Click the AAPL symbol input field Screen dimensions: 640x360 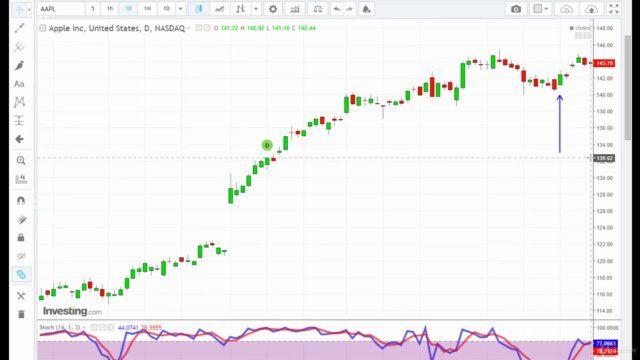pyautogui.click(x=61, y=9)
